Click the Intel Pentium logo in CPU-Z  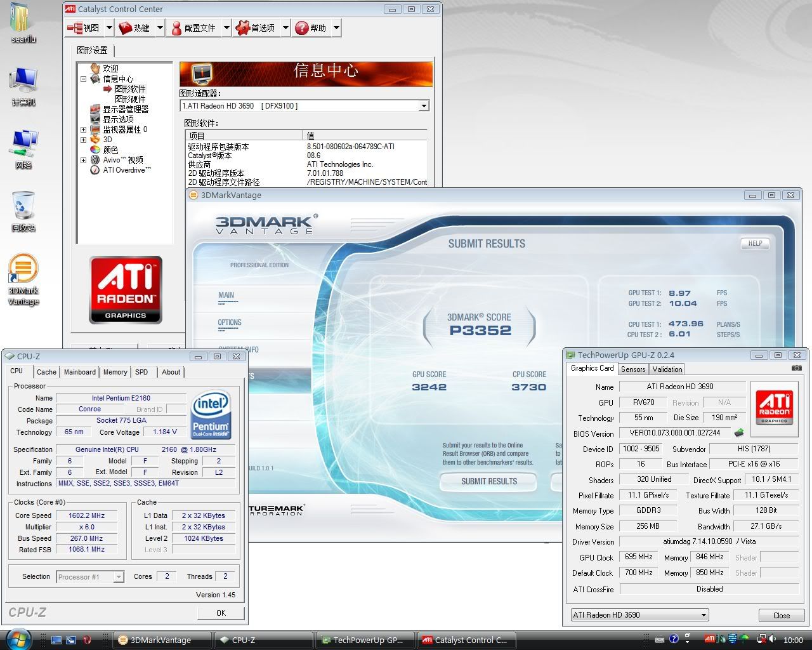[x=211, y=415]
